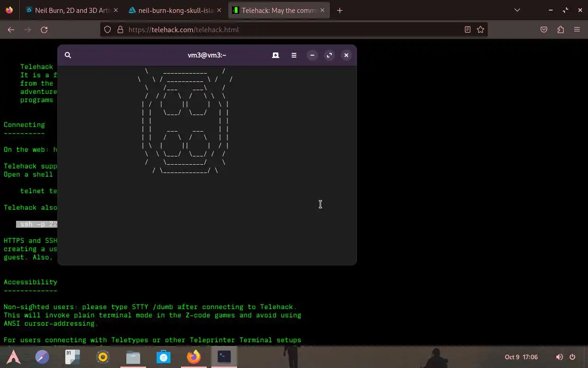
Task: Bookmark this page with the star
Action: 481,29
